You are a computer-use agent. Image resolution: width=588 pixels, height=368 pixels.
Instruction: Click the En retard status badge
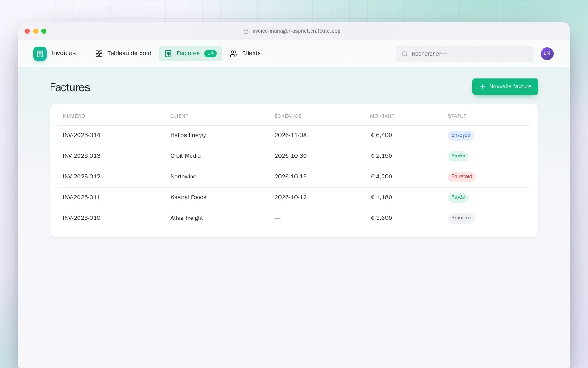click(x=462, y=177)
